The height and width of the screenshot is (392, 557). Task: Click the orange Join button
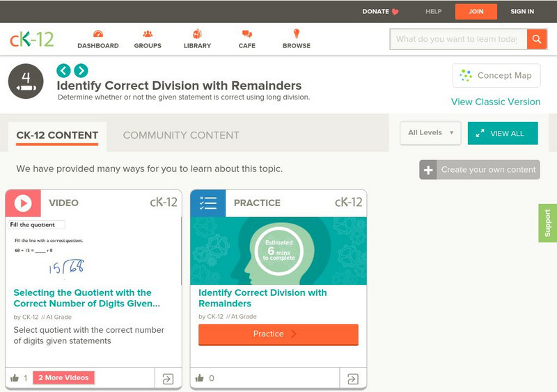[476, 12]
